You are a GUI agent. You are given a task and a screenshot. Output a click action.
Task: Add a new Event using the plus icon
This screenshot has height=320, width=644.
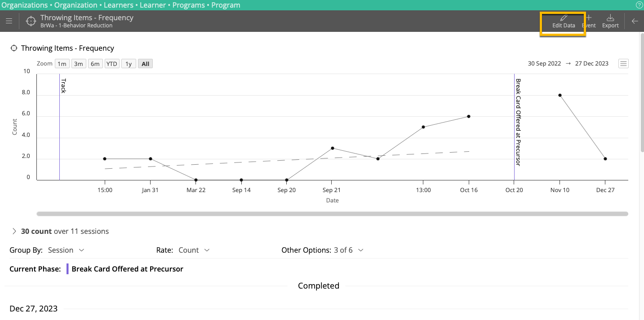[588, 21]
